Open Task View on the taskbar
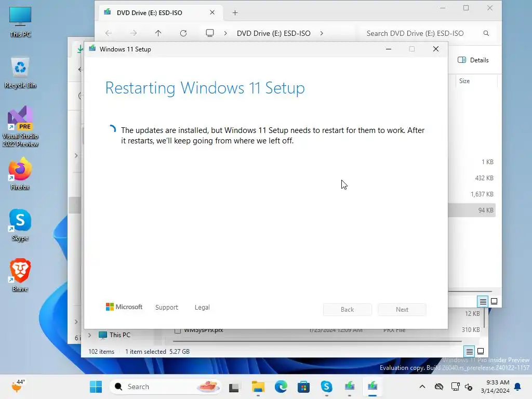Viewport: 532px width, 399px height. [x=234, y=387]
